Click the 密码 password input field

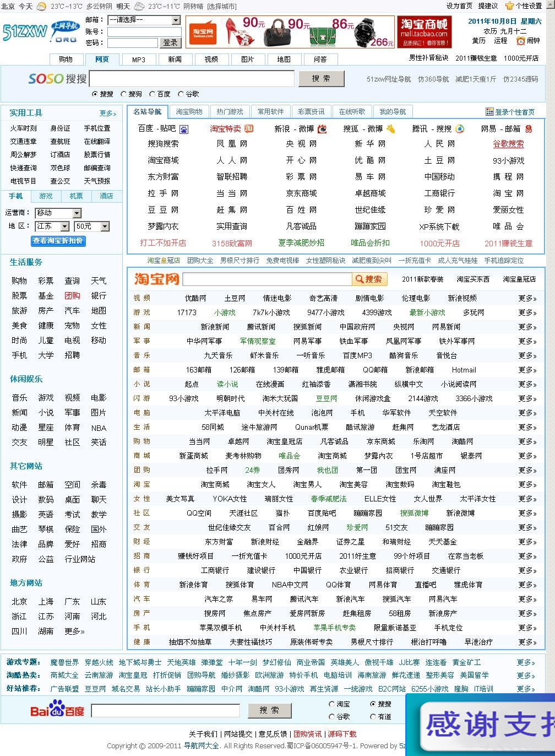tap(132, 43)
